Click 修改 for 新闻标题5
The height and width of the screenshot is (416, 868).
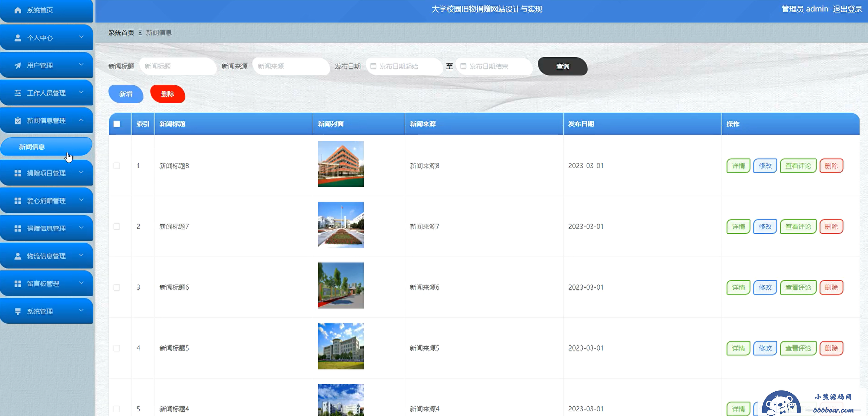point(765,348)
